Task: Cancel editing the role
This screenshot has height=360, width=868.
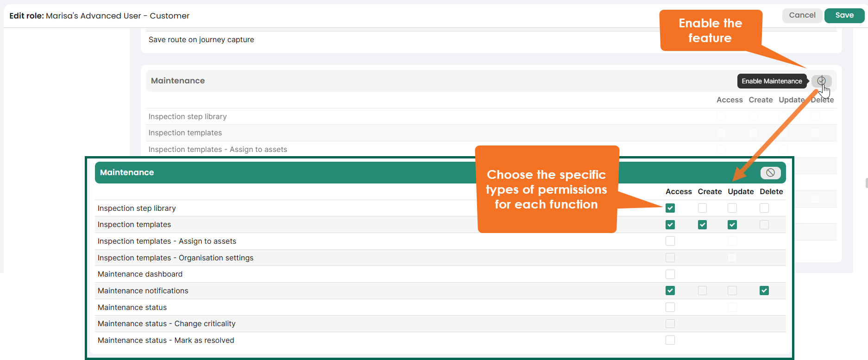Action: pos(802,15)
